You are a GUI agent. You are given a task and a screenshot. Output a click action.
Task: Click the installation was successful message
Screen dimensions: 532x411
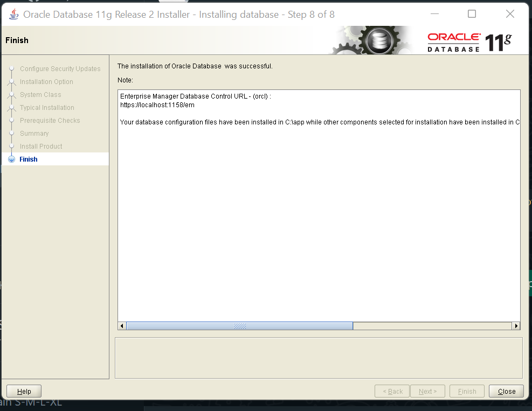[195, 66]
